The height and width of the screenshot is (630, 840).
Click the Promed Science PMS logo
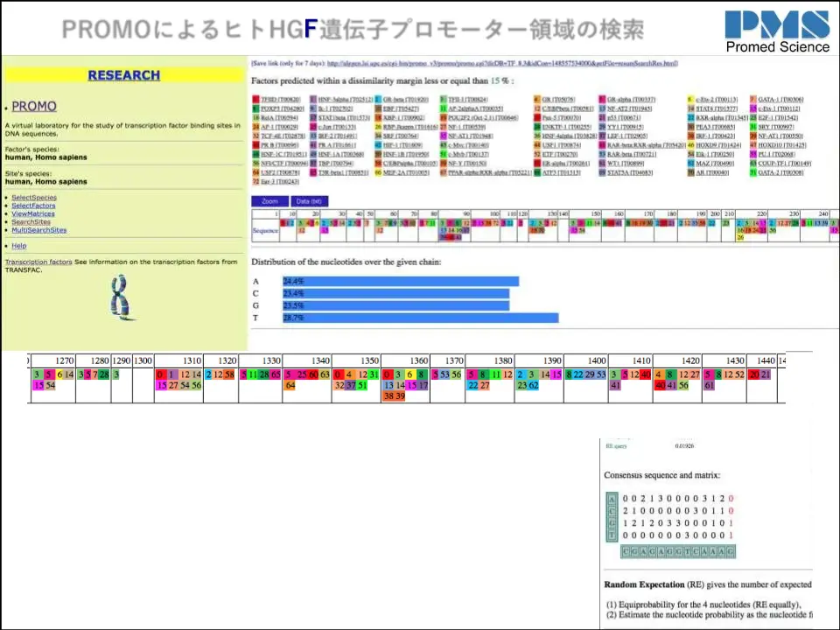click(x=777, y=31)
